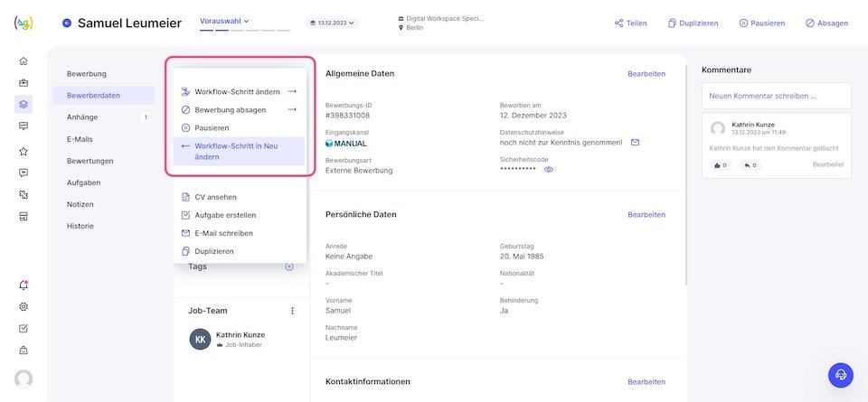
Task: Open the headset support chat button
Action: 841,375
